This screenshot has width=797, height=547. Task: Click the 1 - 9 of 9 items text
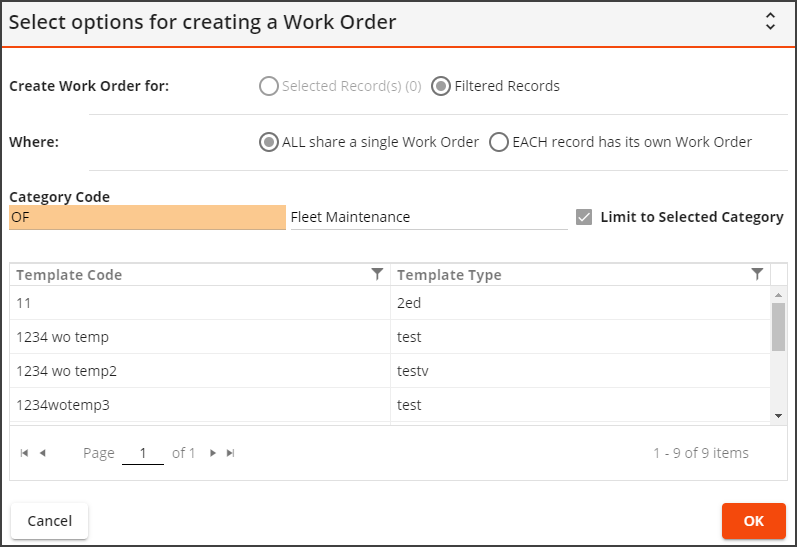[x=701, y=453]
